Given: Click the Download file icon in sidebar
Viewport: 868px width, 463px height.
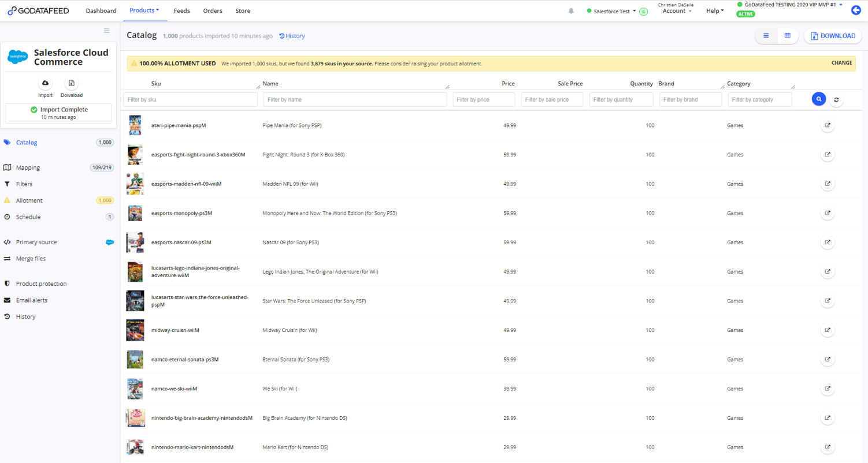Looking at the screenshot, I should pos(71,83).
